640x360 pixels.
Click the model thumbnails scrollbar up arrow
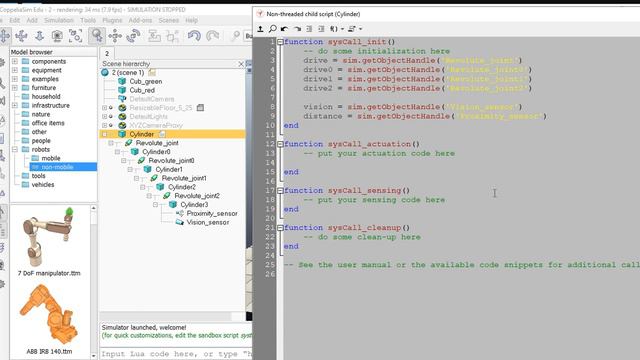click(93, 208)
